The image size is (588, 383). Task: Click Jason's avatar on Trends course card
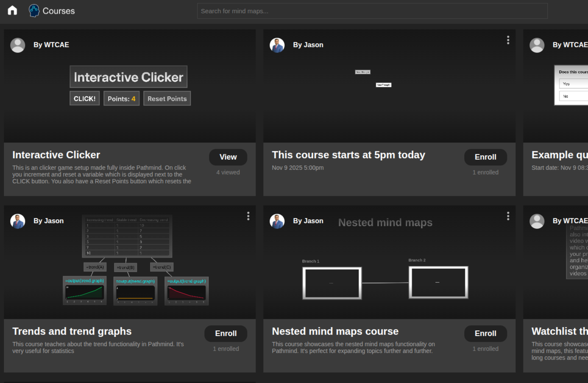pyautogui.click(x=18, y=221)
